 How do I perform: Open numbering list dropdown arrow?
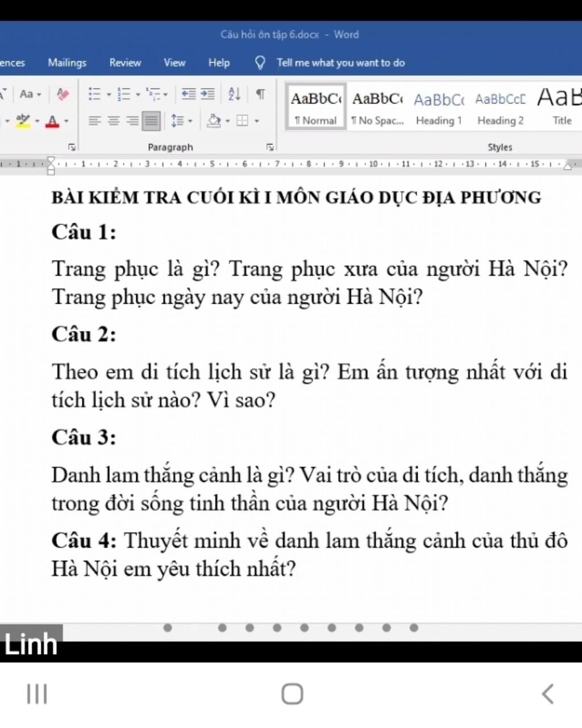[138, 94]
